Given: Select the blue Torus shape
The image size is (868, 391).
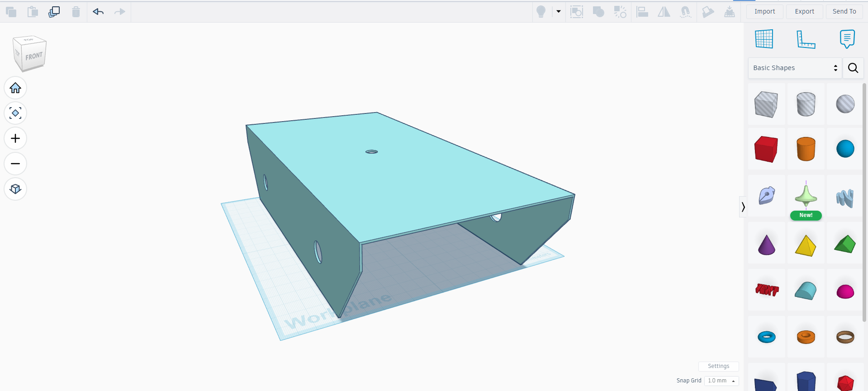Looking at the screenshot, I should click(766, 337).
